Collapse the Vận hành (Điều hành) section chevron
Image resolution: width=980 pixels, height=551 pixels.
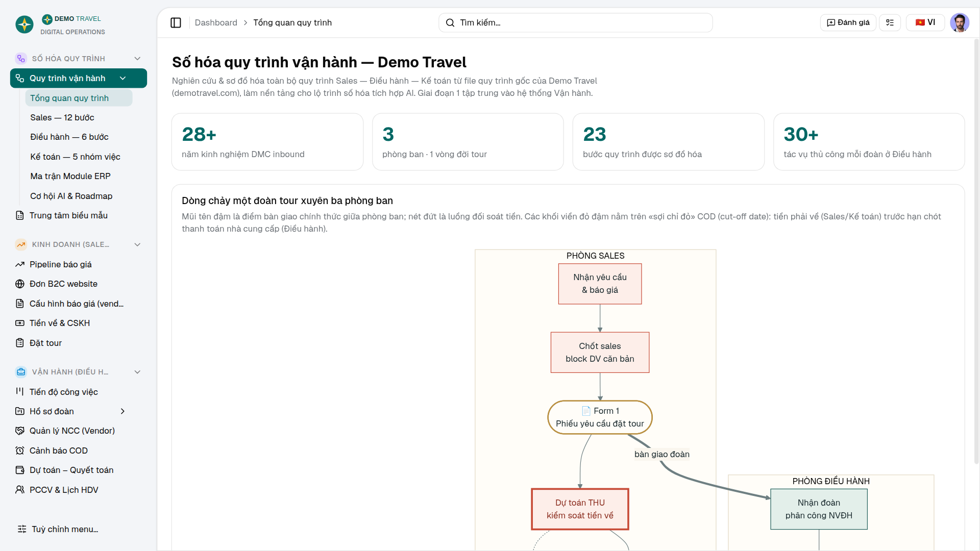point(137,372)
